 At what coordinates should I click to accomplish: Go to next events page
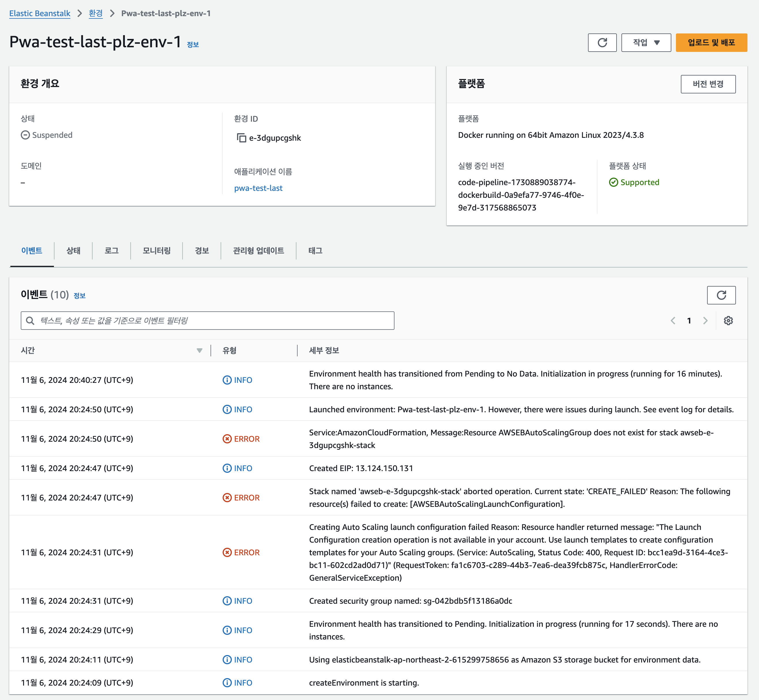click(705, 321)
